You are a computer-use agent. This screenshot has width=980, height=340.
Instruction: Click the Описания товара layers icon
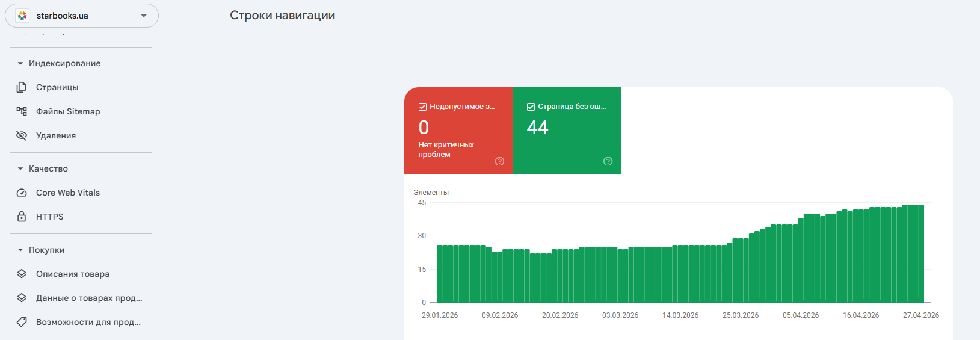22,274
